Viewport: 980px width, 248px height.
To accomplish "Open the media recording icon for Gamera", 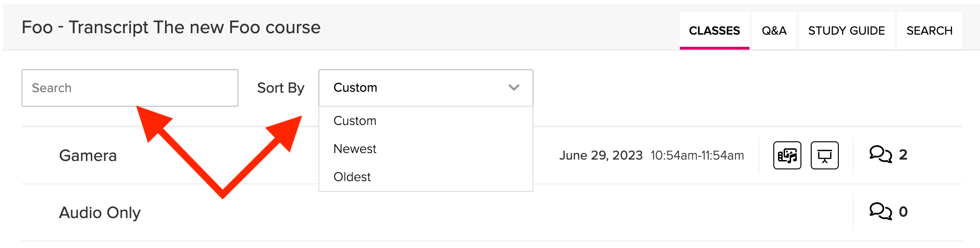I will (x=787, y=155).
